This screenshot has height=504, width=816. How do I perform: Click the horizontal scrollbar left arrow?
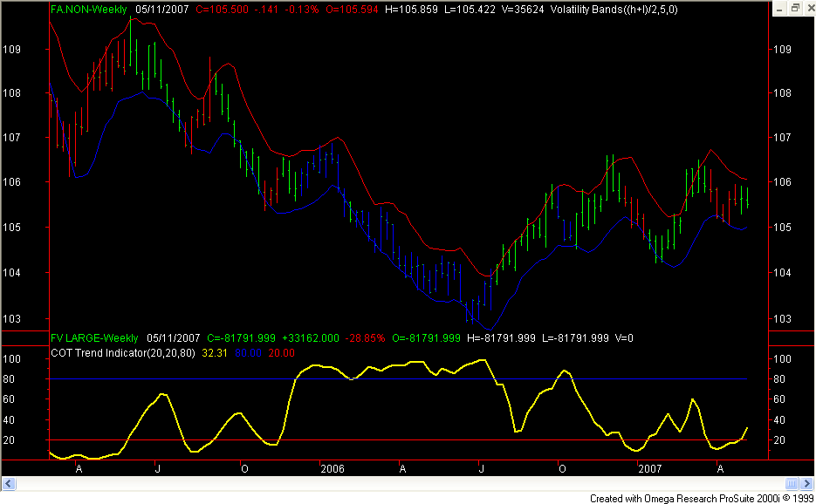pyautogui.click(x=9, y=484)
